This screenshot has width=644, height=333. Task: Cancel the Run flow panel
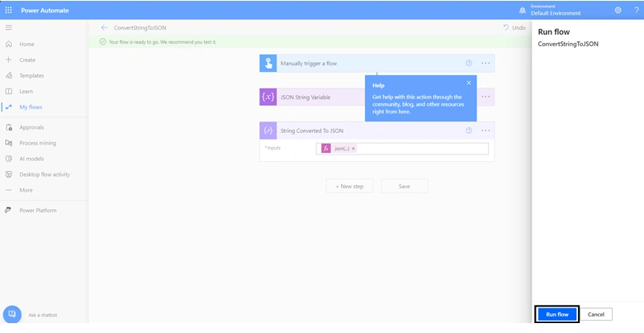pyautogui.click(x=595, y=315)
